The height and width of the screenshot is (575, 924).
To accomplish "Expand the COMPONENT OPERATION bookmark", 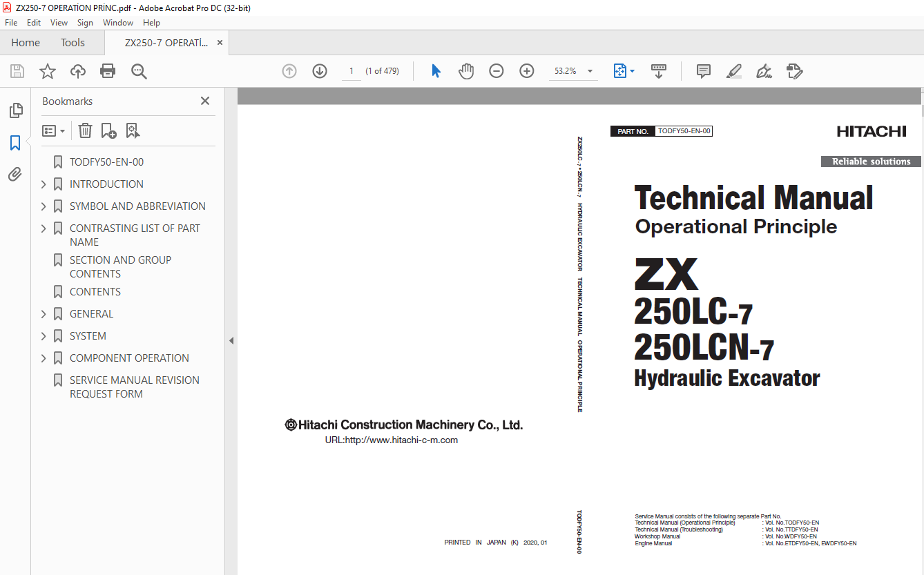I will (x=44, y=358).
